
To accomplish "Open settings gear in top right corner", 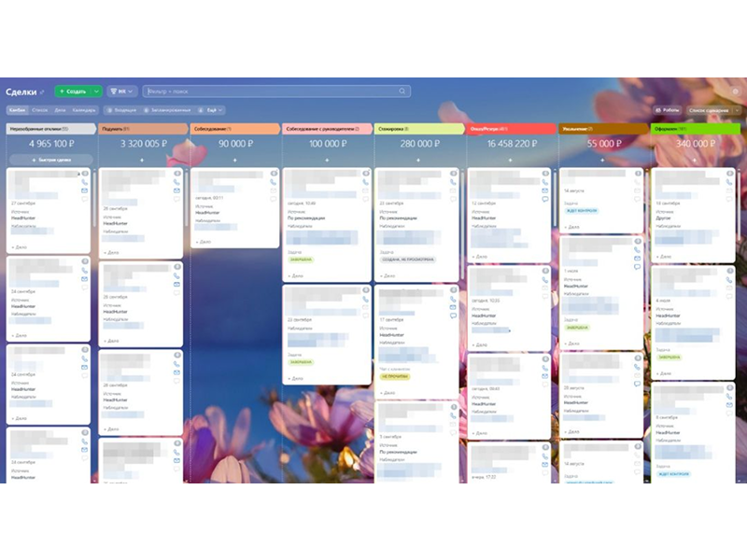I will point(735,91).
